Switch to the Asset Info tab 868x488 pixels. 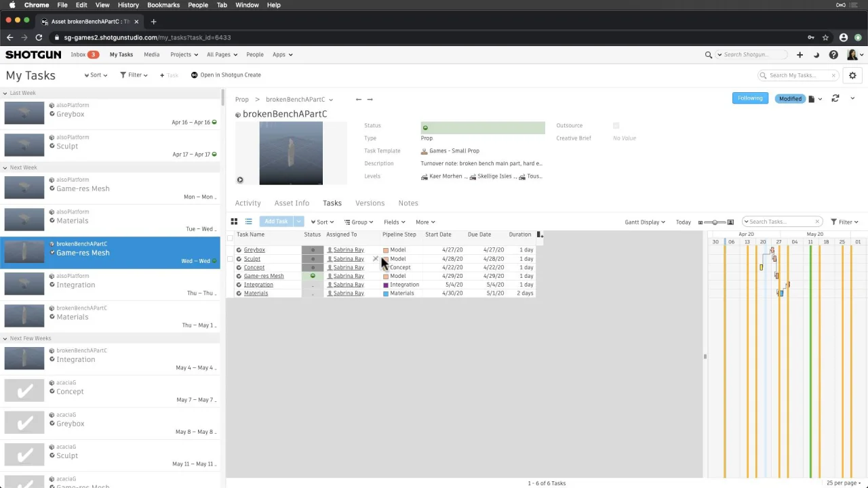tap(292, 203)
